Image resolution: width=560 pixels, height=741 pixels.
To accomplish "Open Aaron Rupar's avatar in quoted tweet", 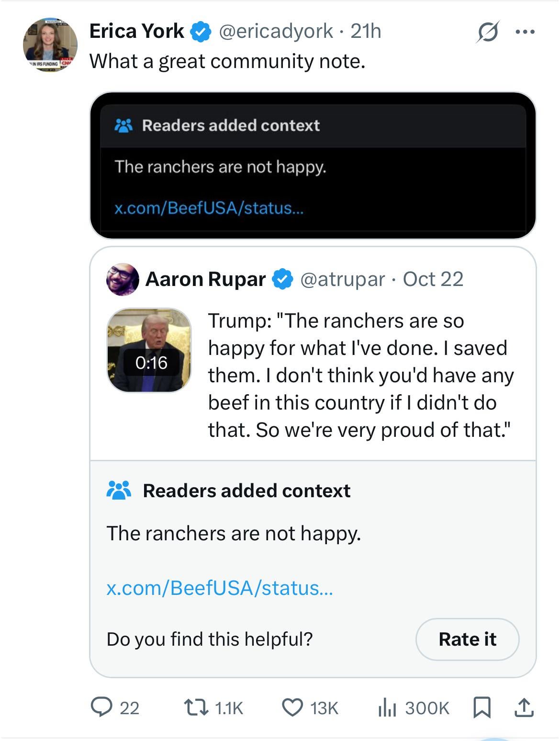I will point(123,279).
